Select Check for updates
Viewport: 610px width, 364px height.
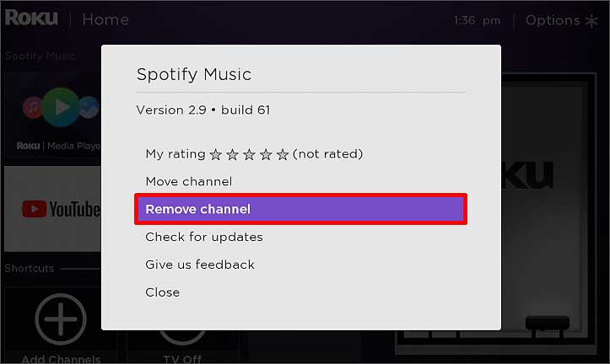pyautogui.click(x=204, y=237)
